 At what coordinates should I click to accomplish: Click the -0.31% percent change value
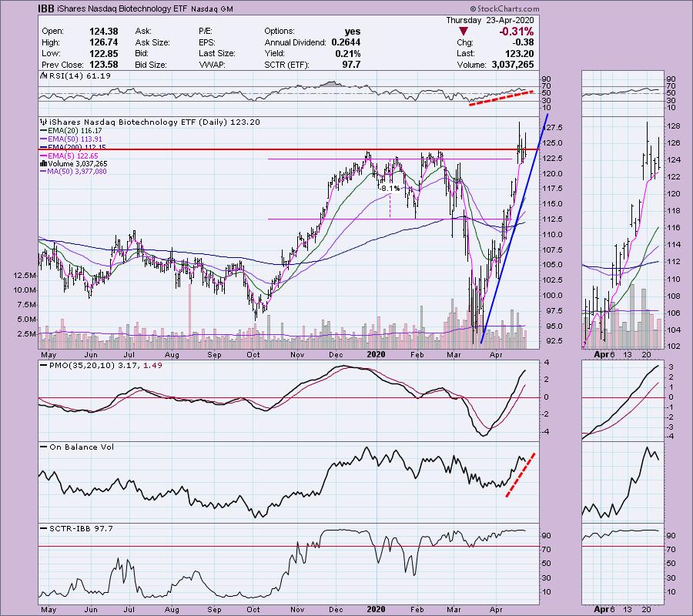(516, 32)
